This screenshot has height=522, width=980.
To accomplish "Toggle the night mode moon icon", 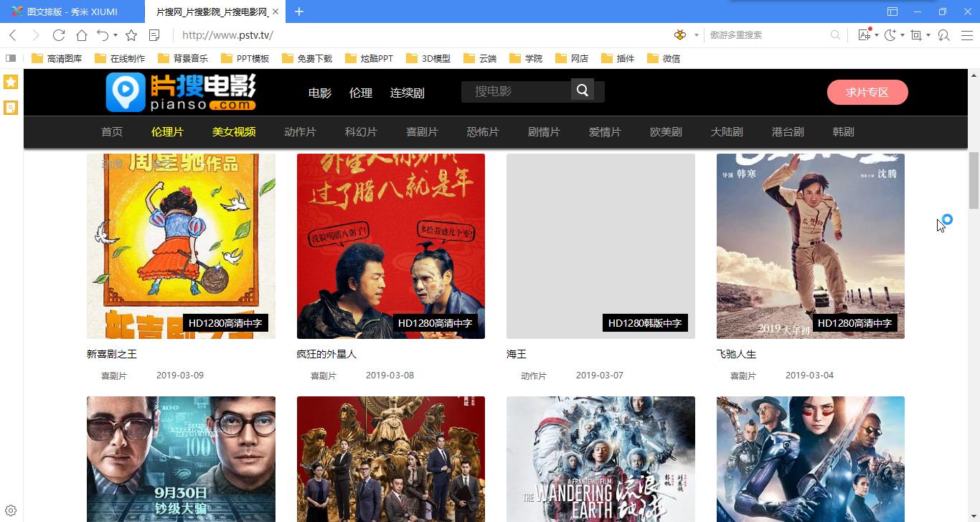I will point(890,35).
